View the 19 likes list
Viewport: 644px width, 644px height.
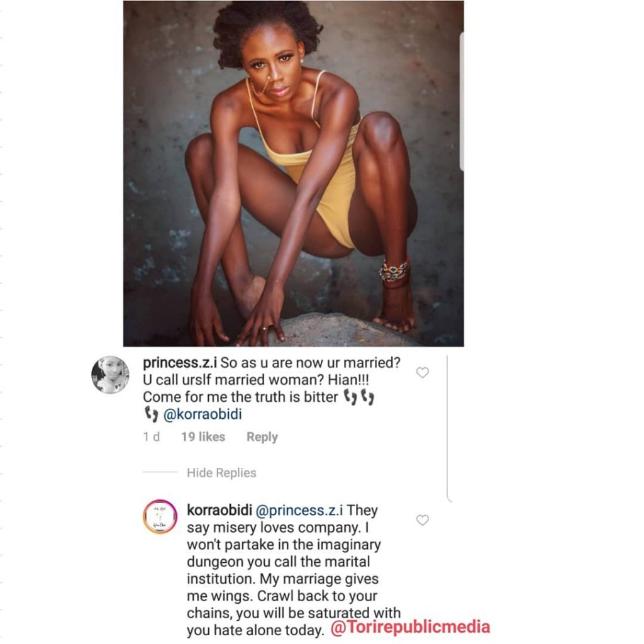tap(203, 436)
